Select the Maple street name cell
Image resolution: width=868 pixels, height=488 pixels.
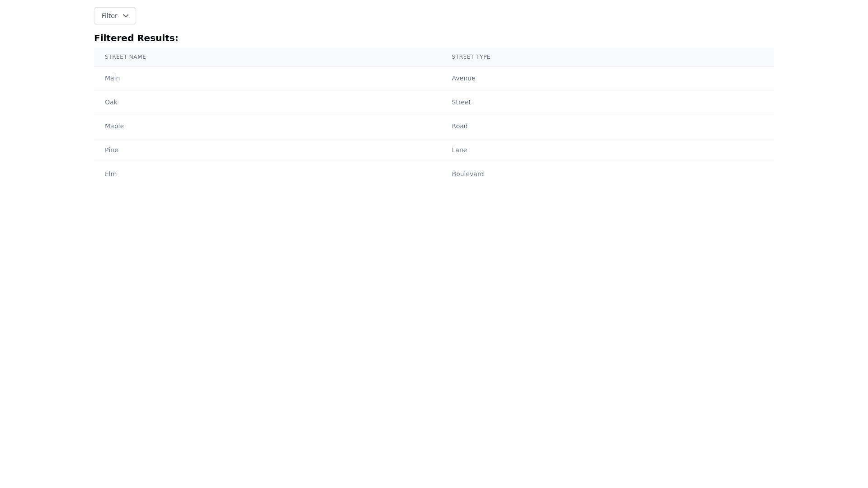[x=267, y=126]
